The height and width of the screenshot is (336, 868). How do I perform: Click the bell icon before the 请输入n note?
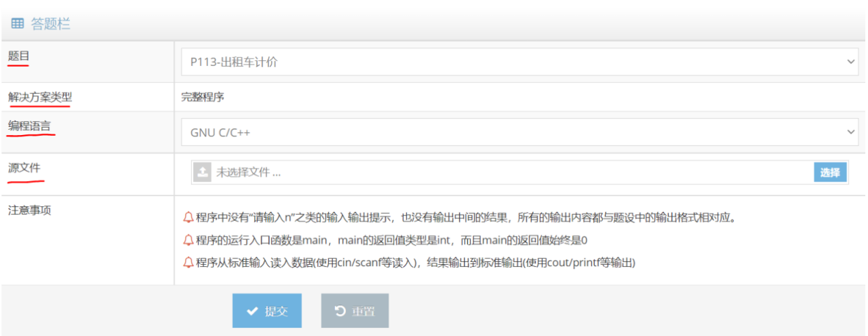pos(188,218)
